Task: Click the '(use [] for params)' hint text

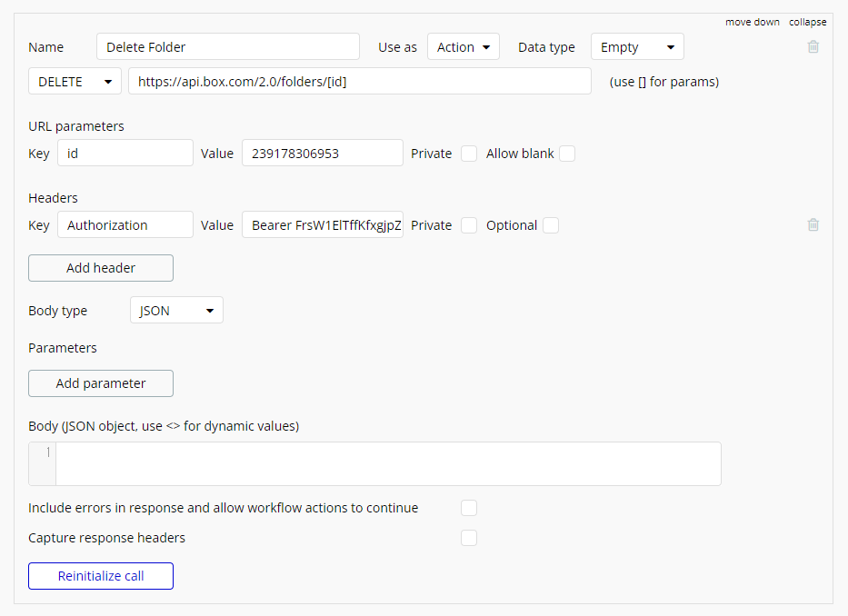Action: click(x=664, y=82)
